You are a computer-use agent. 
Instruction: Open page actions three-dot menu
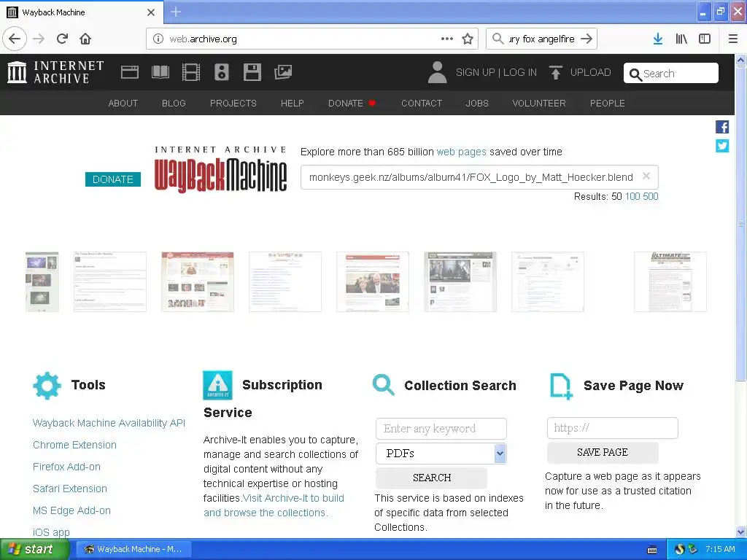447,39
